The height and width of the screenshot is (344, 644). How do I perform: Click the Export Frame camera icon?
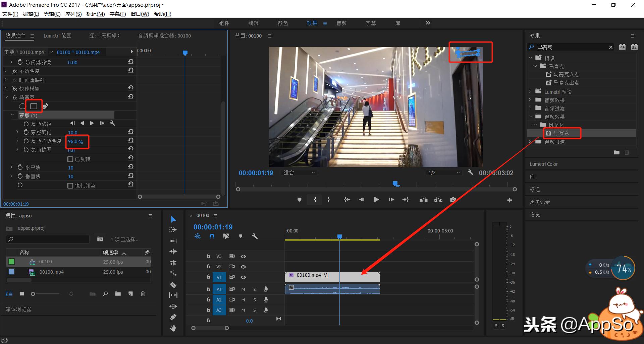453,200
